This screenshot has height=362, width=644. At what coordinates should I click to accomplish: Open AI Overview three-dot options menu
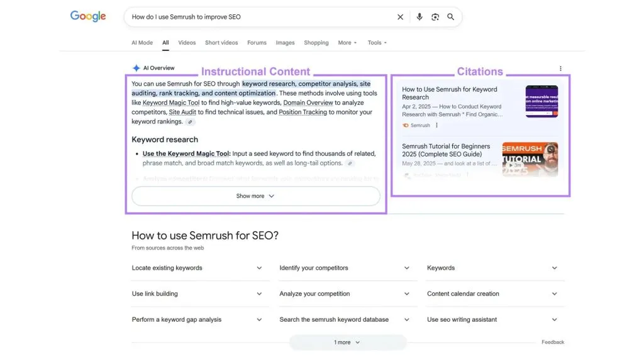coord(560,69)
